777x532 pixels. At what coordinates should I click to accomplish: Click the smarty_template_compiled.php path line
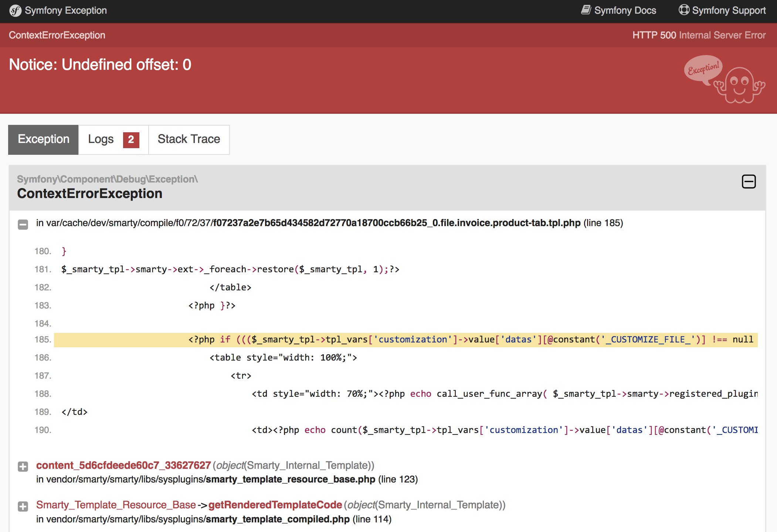(214, 519)
